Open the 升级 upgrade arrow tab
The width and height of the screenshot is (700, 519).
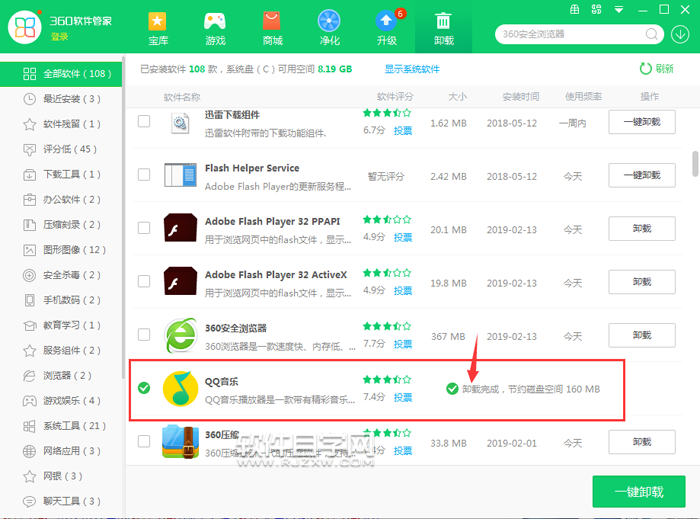(x=387, y=29)
